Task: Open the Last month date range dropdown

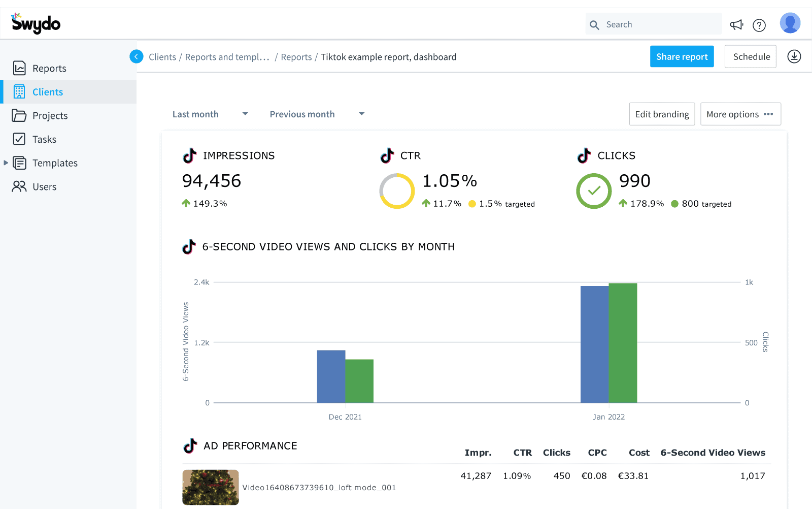Action: coord(210,114)
